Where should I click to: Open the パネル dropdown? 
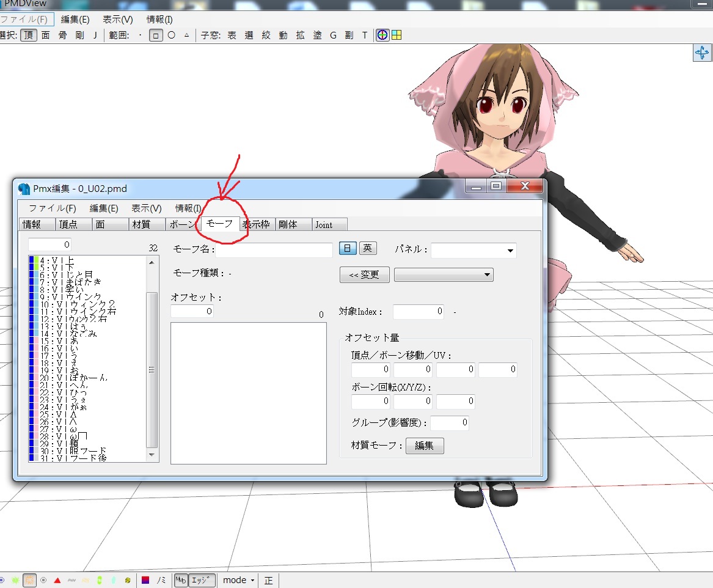click(x=474, y=250)
